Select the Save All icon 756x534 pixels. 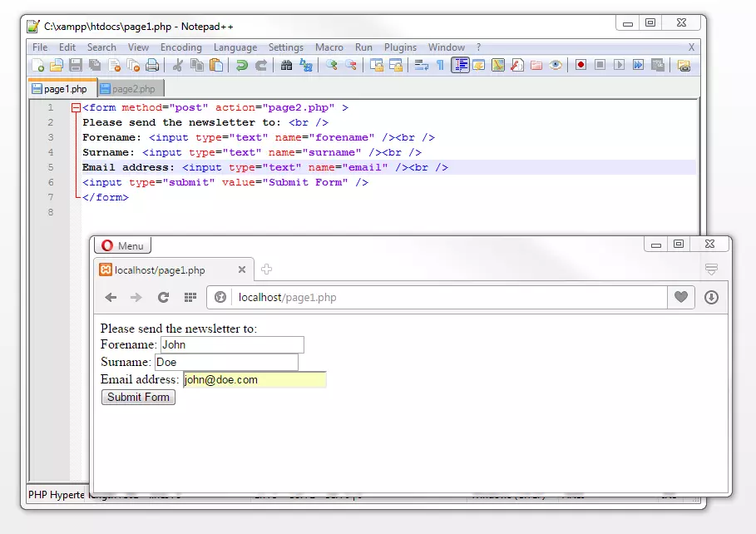click(x=96, y=67)
